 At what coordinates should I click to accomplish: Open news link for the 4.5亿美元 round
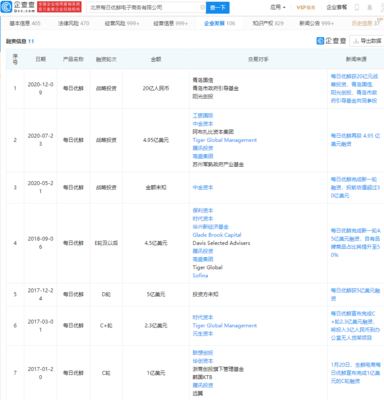(x=356, y=243)
